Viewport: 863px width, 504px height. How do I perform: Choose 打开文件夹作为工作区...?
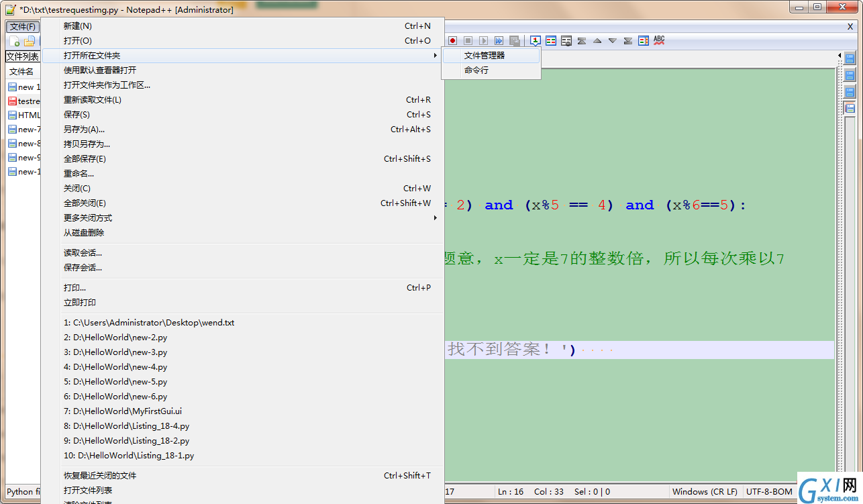coord(243,85)
